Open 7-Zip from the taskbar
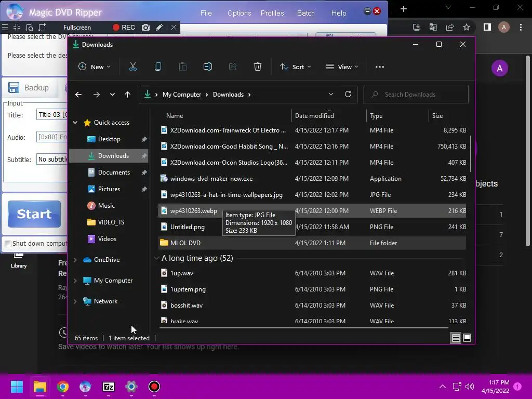 pos(109,387)
